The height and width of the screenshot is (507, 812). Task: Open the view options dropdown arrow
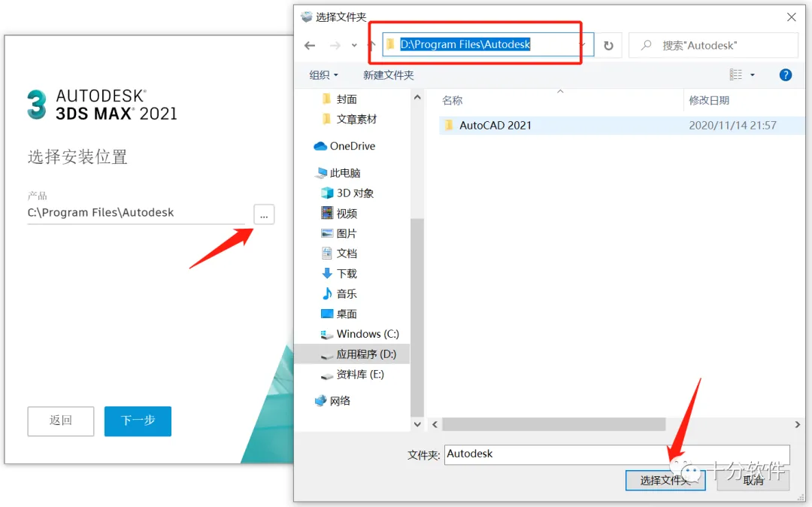tap(753, 75)
